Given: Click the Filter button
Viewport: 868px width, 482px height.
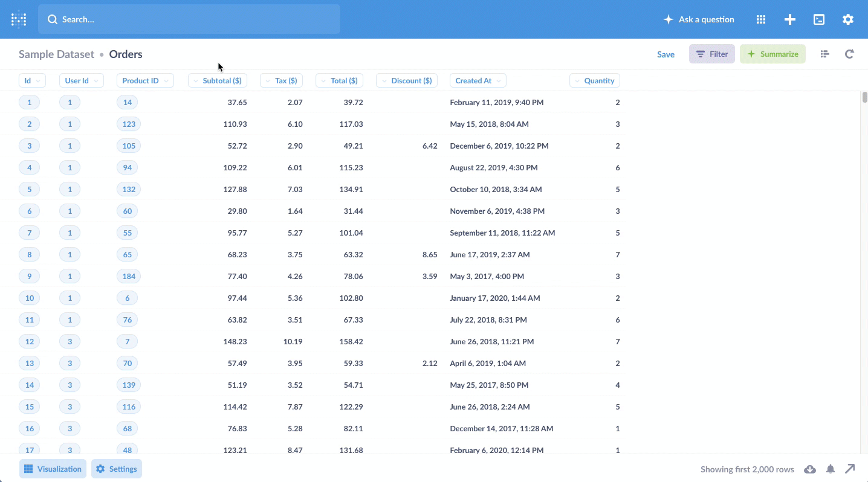Looking at the screenshot, I should pos(712,54).
